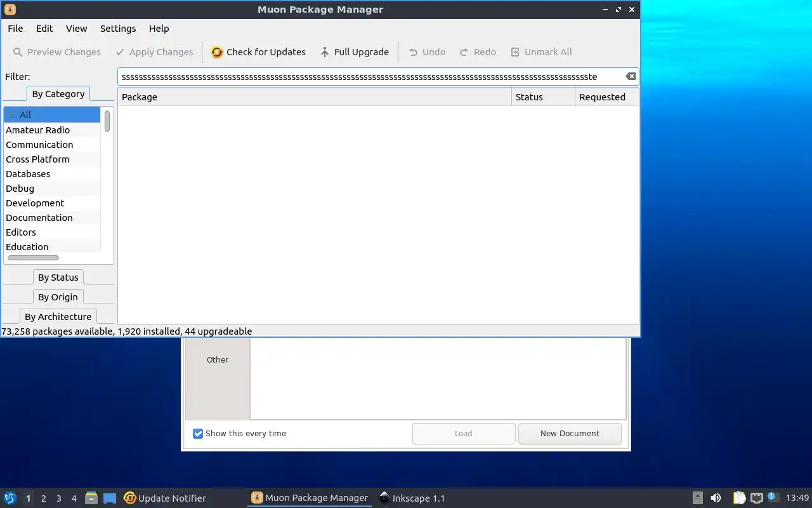
Task: Click Apply Changes in the toolbar
Action: 154,52
